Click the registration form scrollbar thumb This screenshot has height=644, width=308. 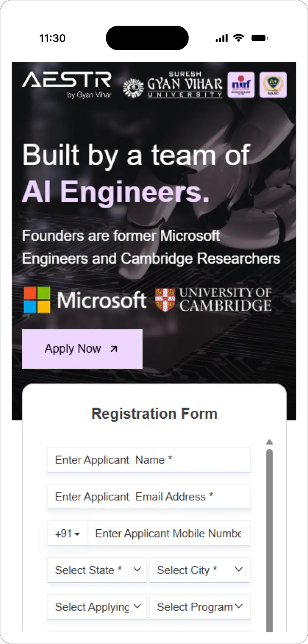[269, 537]
